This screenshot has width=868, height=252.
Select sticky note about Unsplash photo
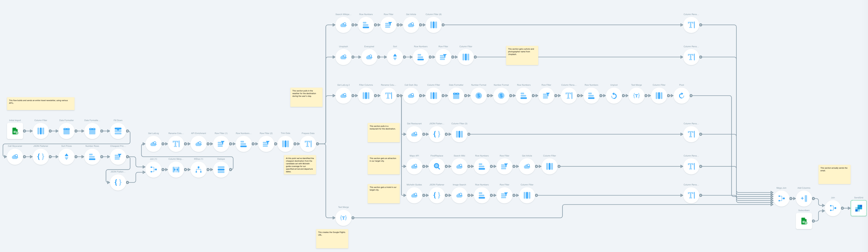coord(522,56)
